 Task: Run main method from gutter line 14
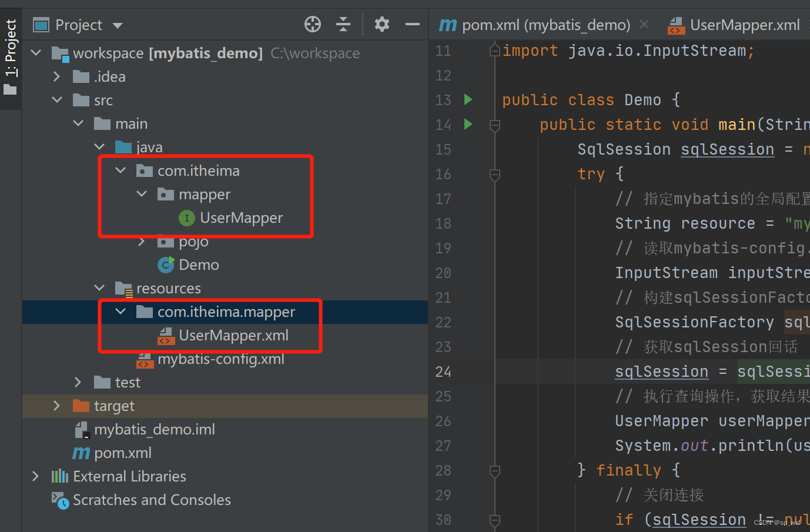[468, 124]
